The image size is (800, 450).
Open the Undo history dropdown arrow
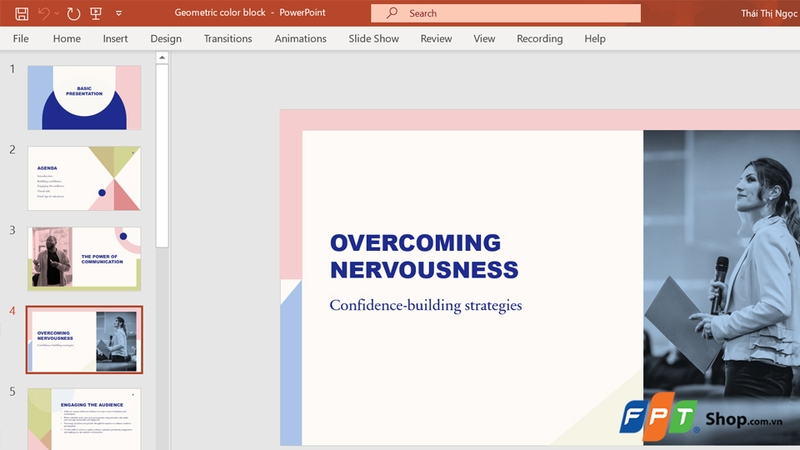coord(57,13)
